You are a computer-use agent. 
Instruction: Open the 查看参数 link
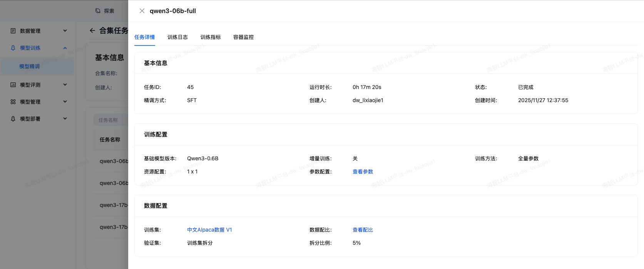pyautogui.click(x=363, y=171)
